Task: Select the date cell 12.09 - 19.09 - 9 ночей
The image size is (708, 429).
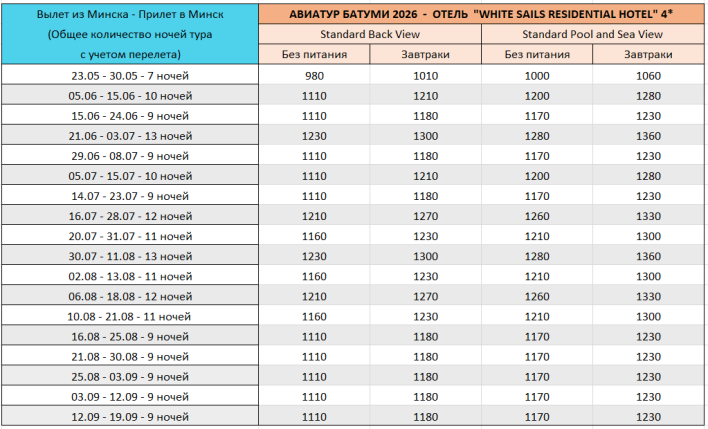Action: (129, 417)
